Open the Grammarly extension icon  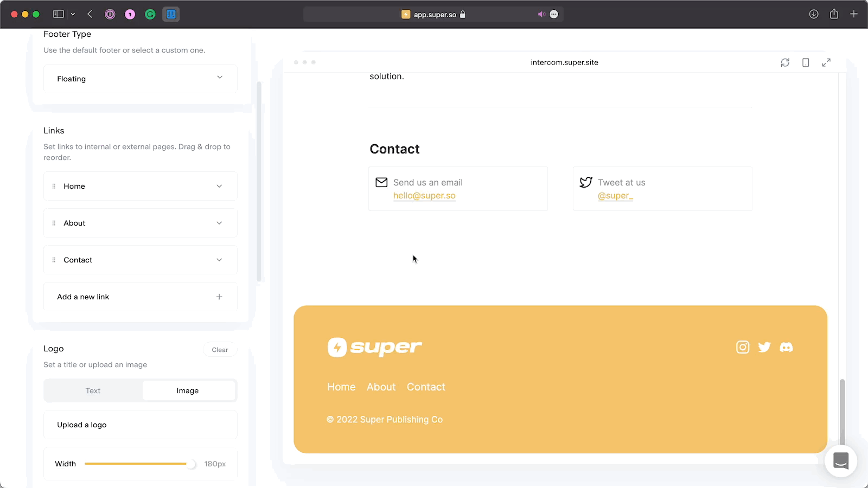[x=150, y=14]
